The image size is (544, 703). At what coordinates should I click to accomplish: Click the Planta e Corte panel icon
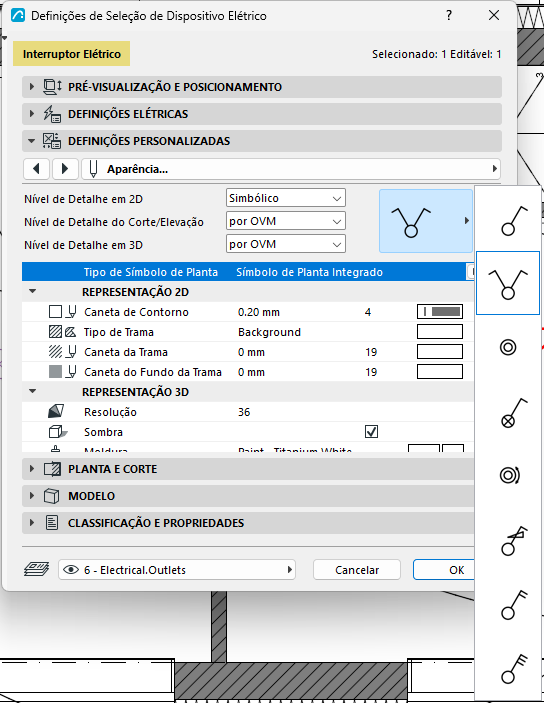(52, 469)
